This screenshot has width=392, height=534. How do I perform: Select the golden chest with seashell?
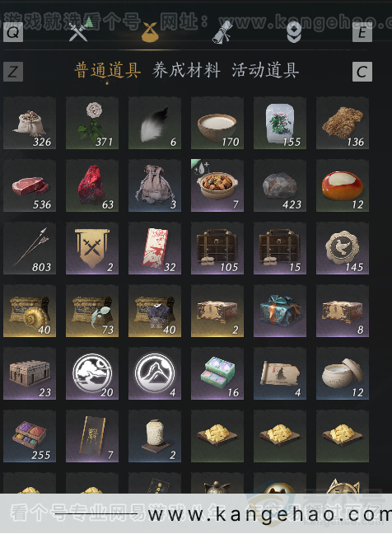pos(30,311)
